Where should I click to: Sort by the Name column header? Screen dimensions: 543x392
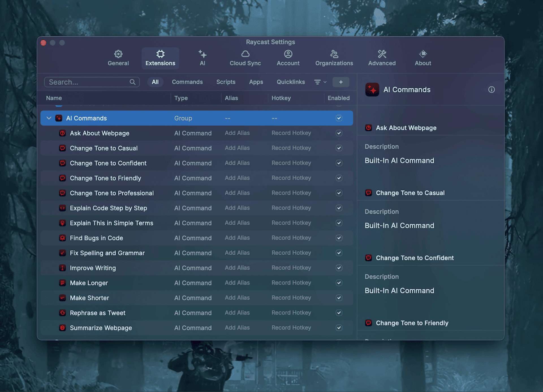pyautogui.click(x=54, y=98)
